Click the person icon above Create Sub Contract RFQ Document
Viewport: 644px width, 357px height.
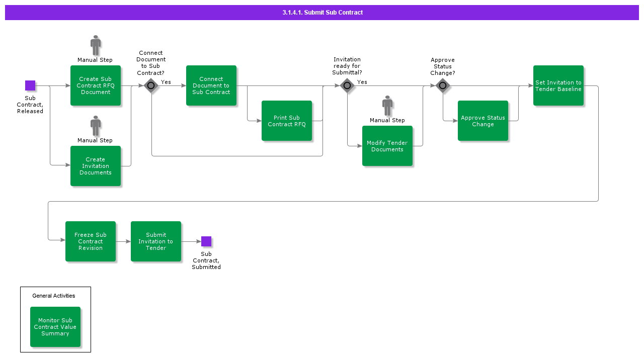(x=96, y=45)
